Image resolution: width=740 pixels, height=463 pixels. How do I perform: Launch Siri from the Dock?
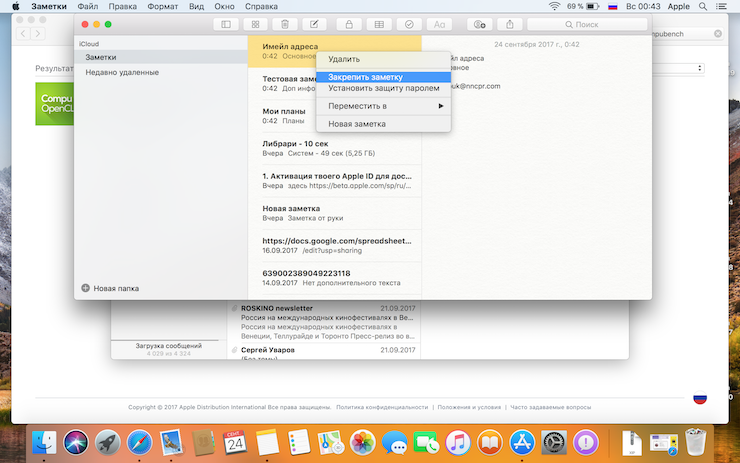coord(76,443)
